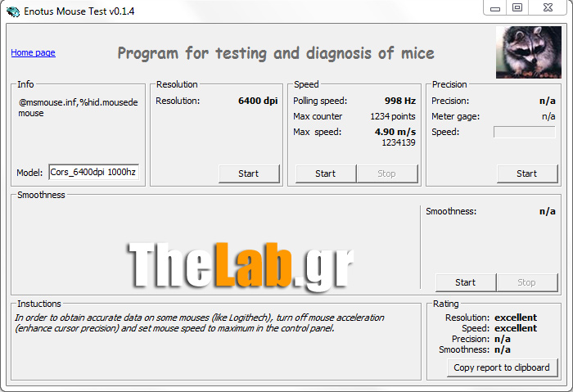This screenshot has width=573, height=392.
Task: Maximize the Enotus Mouse Test window
Action: pyautogui.click(x=517, y=7)
